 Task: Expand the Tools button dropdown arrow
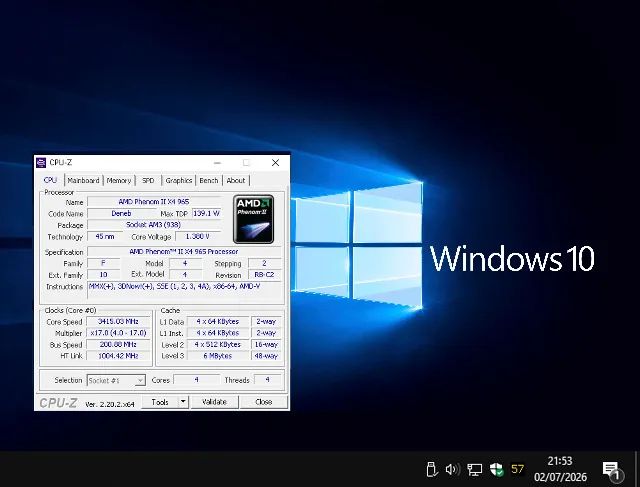tap(183, 402)
